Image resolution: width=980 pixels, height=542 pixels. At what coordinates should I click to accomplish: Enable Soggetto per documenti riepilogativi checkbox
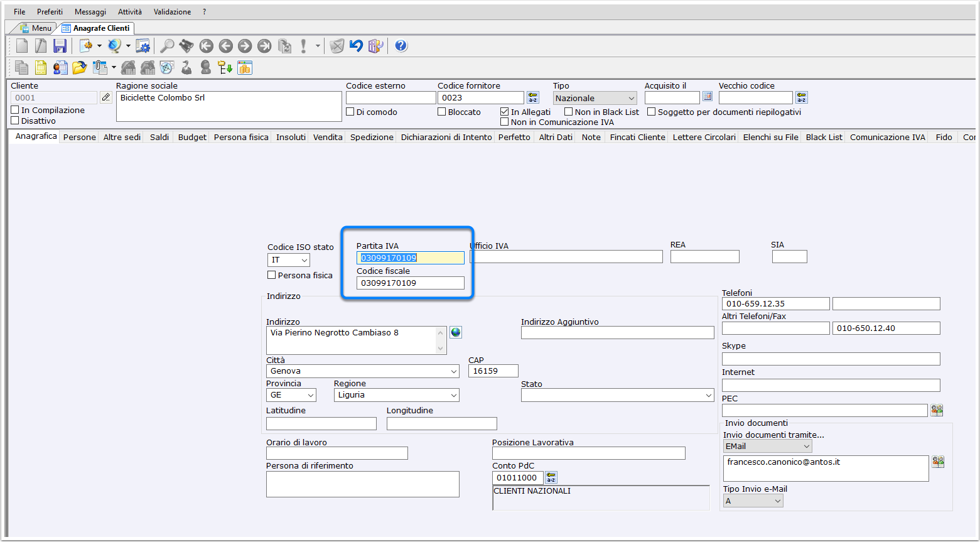click(652, 112)
